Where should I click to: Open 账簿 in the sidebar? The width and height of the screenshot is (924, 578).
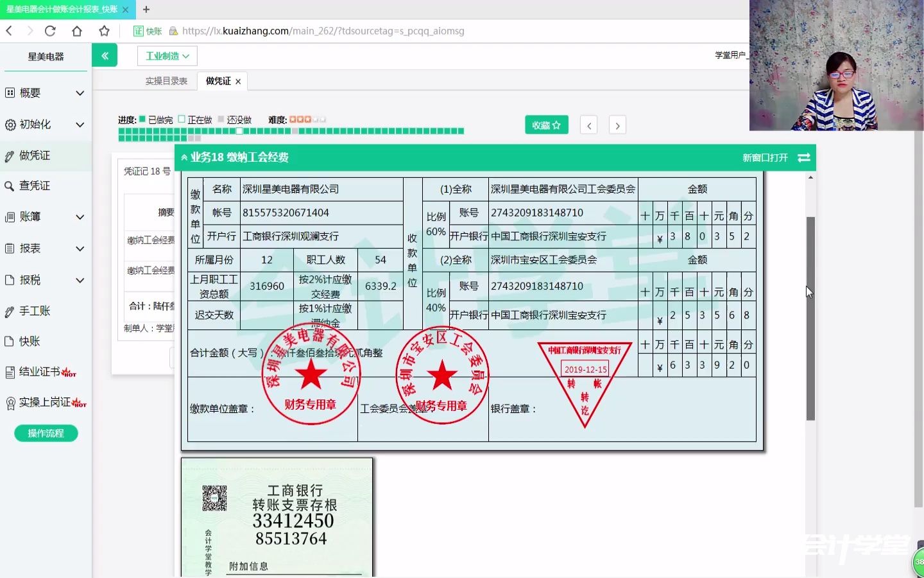point(30,217)
